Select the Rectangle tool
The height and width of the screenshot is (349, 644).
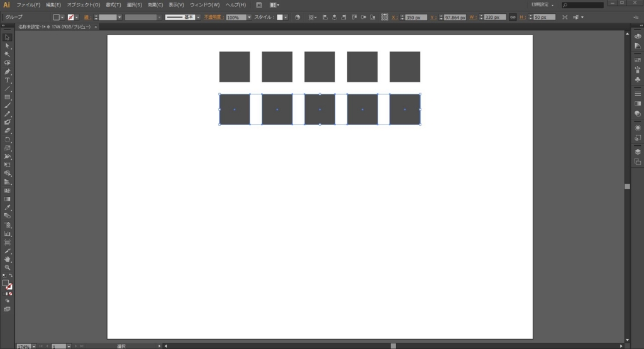click(7, 97)
